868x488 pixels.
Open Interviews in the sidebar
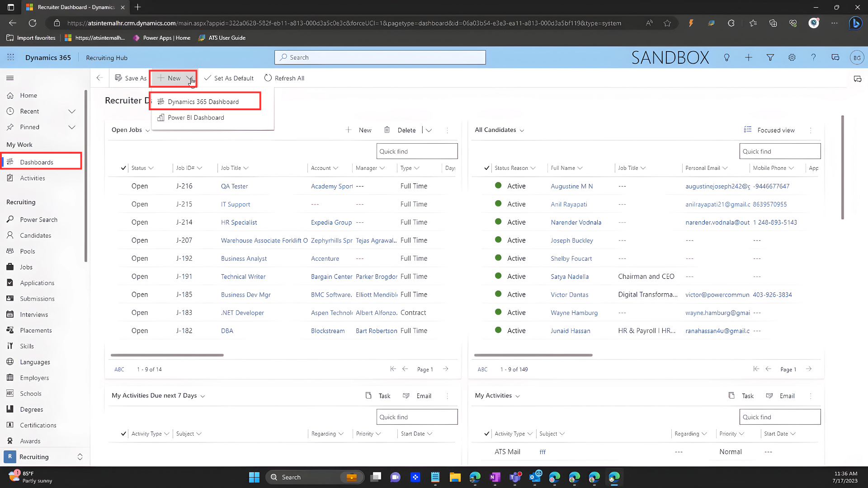pyautogui.click(x=34, y=314)
